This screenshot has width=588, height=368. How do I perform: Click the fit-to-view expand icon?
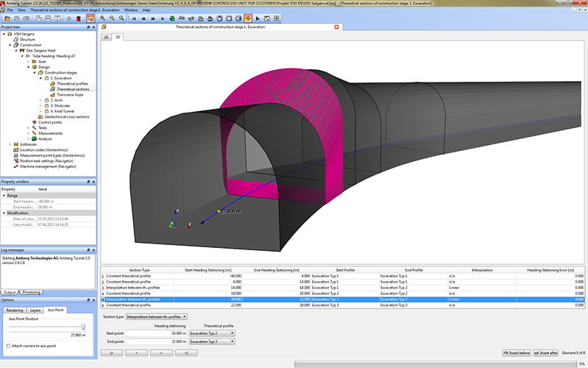267,18
